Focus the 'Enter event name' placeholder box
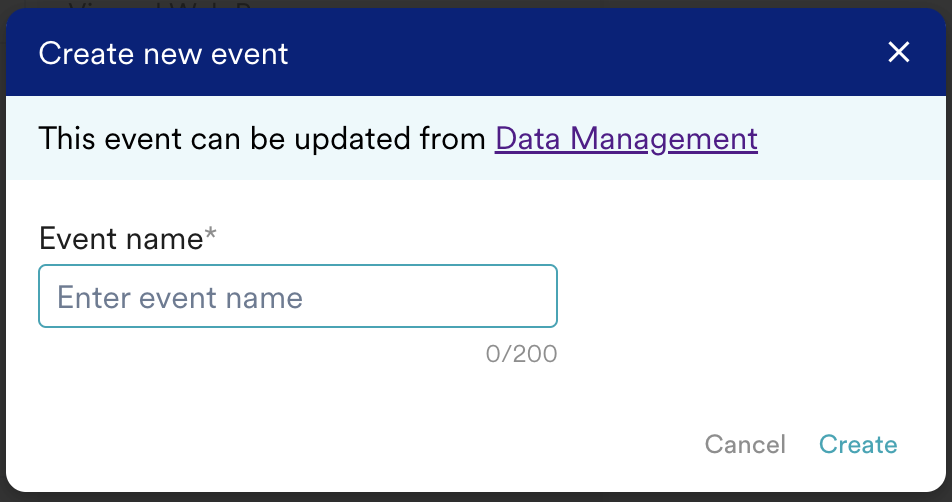Image resolution: width=952 pixels, height=502 pixels. click(x=297, y=297)
